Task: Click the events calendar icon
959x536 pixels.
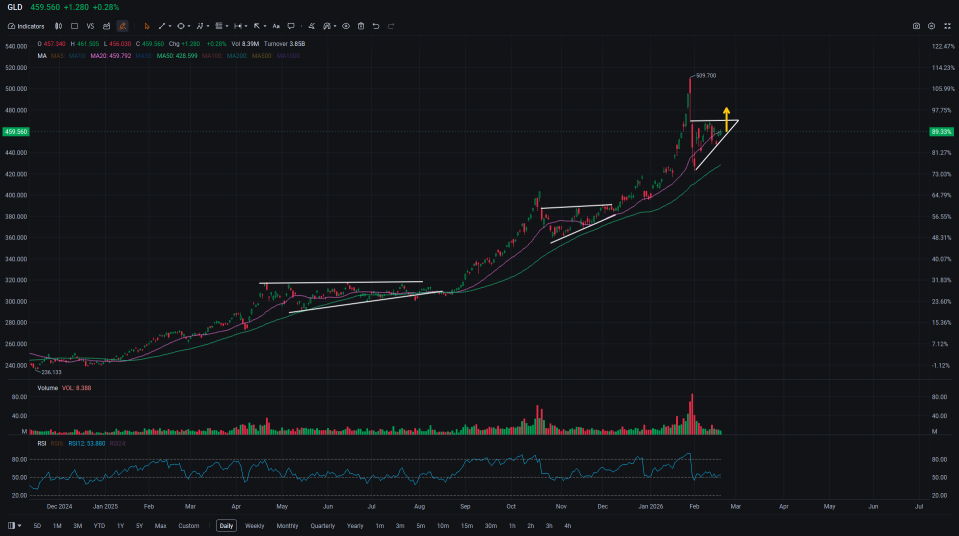Action: pyautogui.click(x=106, y=26)
